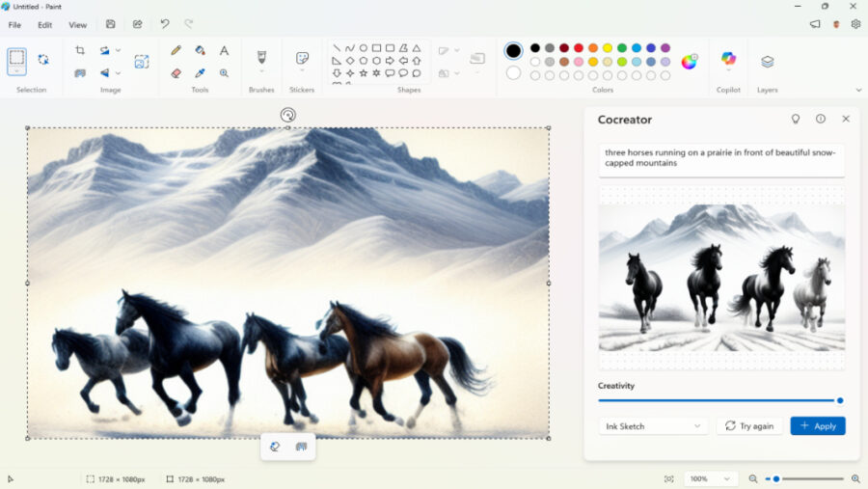Open the Copilot menu icon
868x489 pixels.
click(x=728, y=59)
